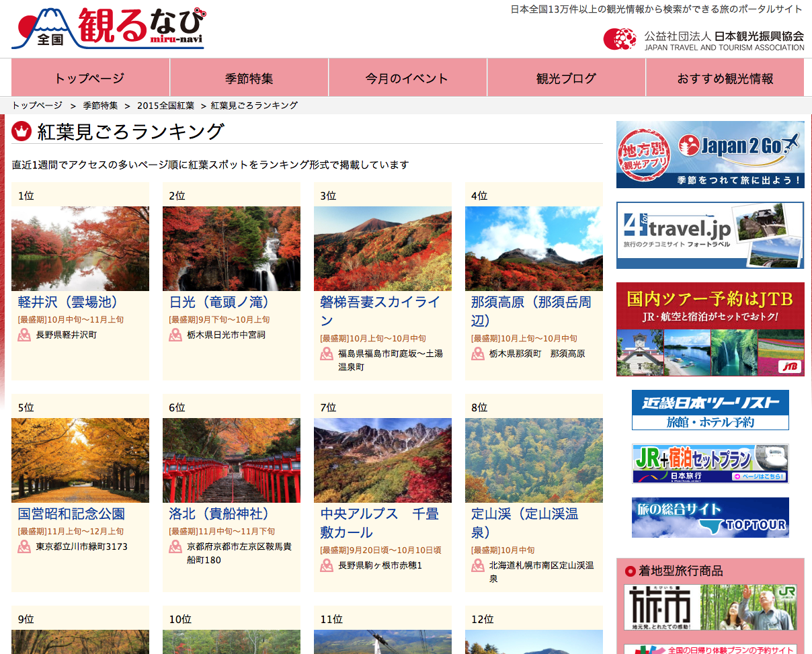Click the 観るなび miru-navi site logo
The width and height of the screenshot is (812, 654).
click(108, 28)
